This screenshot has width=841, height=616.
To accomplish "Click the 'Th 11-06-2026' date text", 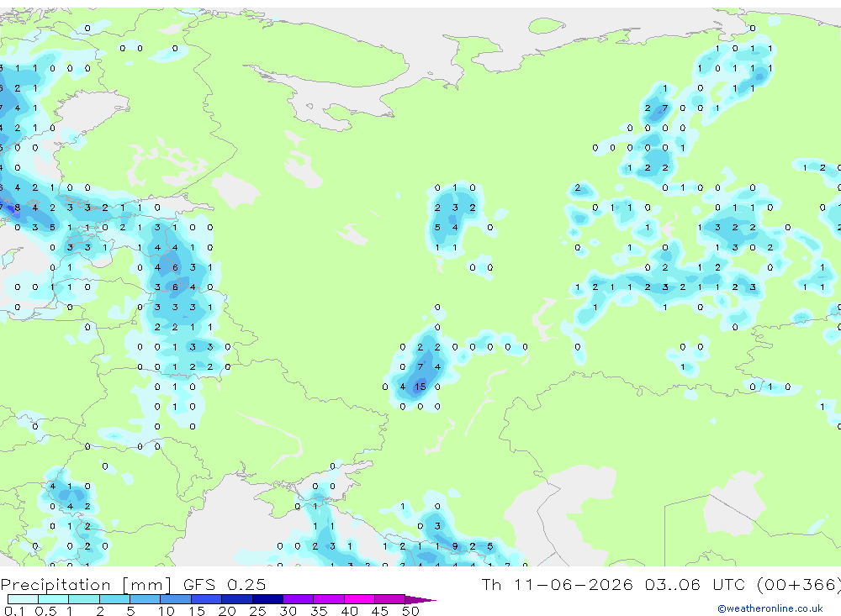I will point(557,584).
